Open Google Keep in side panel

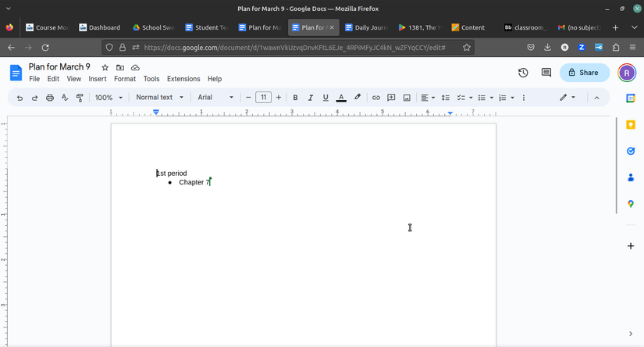[631, 125]
